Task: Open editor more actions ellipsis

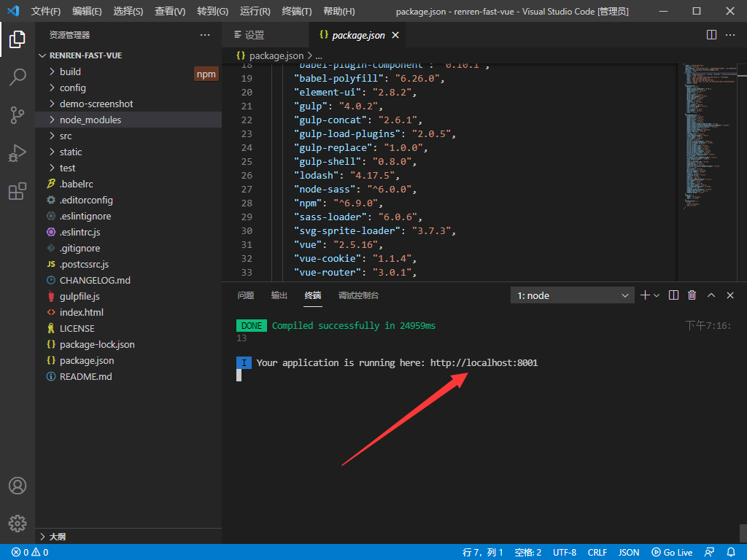Action: pos(729,35)
